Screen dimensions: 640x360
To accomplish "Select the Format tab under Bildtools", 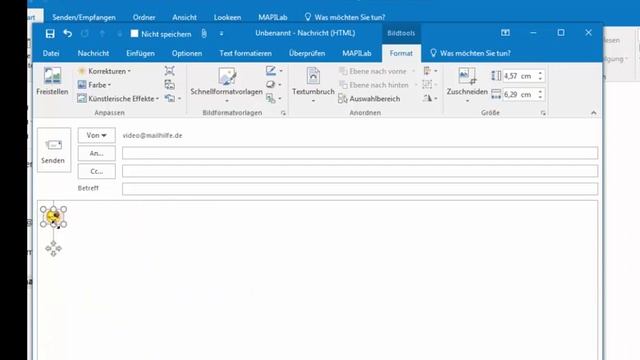I will (x=401, y=53).
